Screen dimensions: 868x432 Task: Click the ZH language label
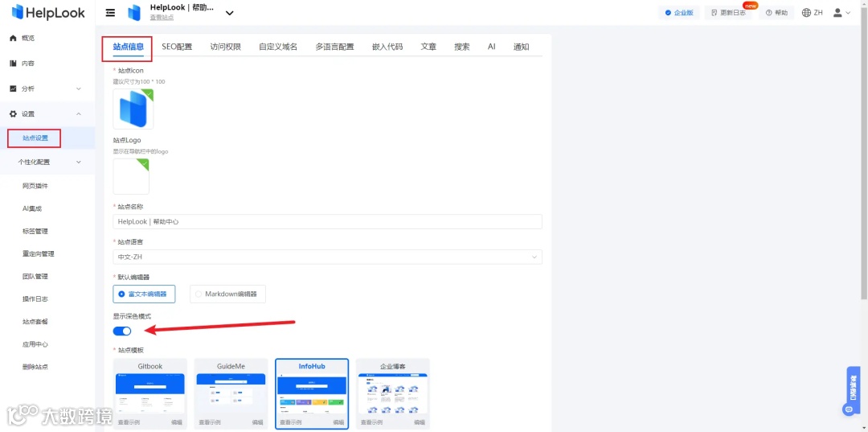tap(818, 13)
